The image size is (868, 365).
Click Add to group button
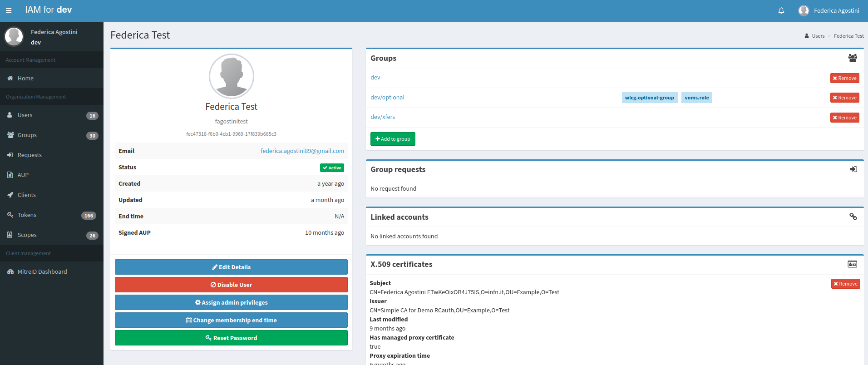(393, 139)
